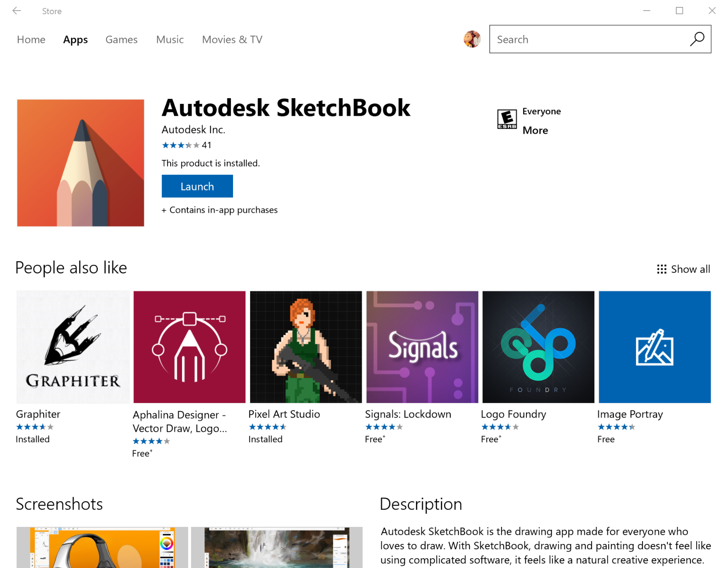The width and height of the screenshot is (728, 568).
Task: Open the ESRB Everyone rating icon
Action: [507, 119]
